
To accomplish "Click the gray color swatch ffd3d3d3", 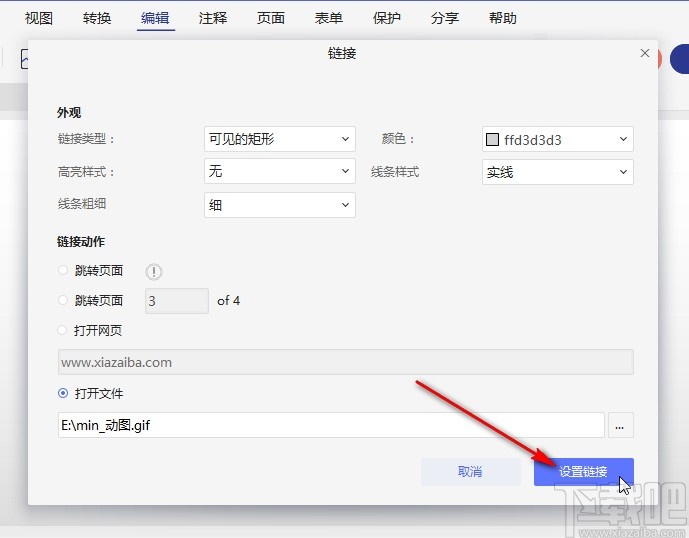I will (x=492, y=139).
